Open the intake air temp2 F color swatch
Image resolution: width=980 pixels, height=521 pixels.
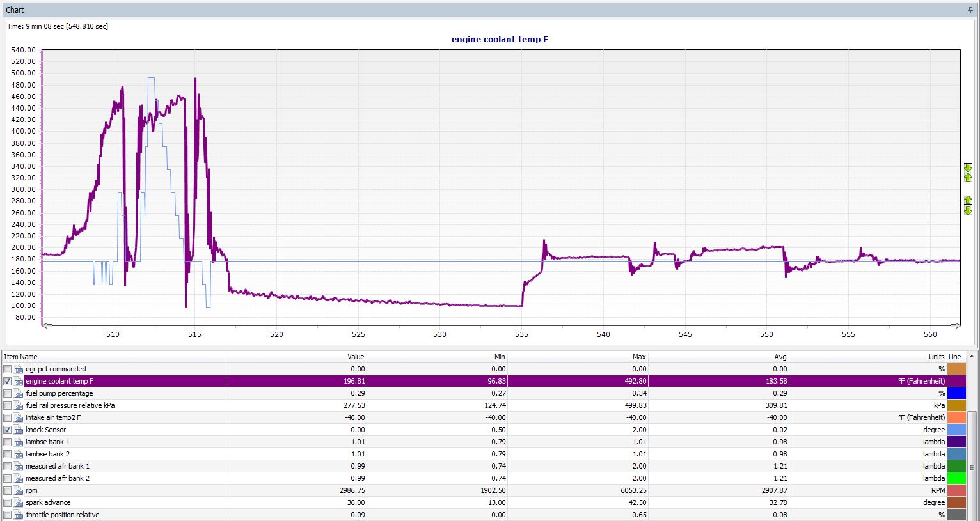(x=957, y=417)
